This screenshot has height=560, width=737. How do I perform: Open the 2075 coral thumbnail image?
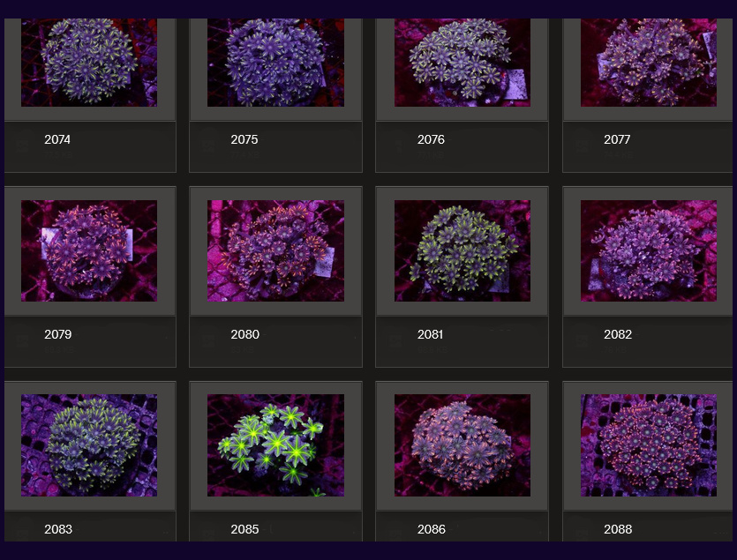pyautogui.click(x=275, y=63)
